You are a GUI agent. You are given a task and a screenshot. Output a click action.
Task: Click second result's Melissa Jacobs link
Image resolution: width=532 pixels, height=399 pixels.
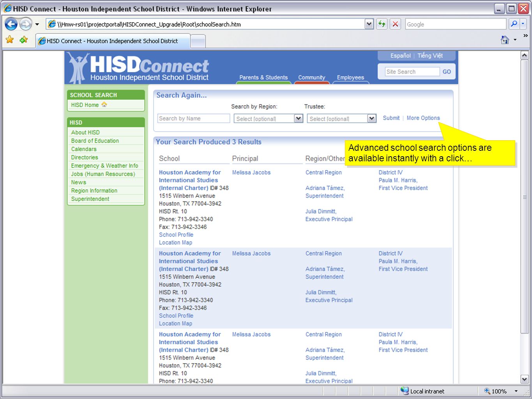tap(251, 253)
